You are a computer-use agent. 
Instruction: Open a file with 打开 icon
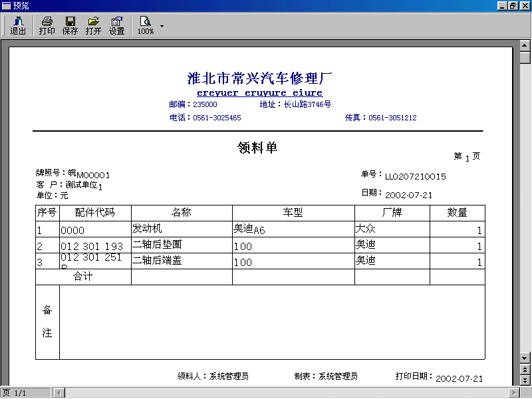click(x=93, y=26)
